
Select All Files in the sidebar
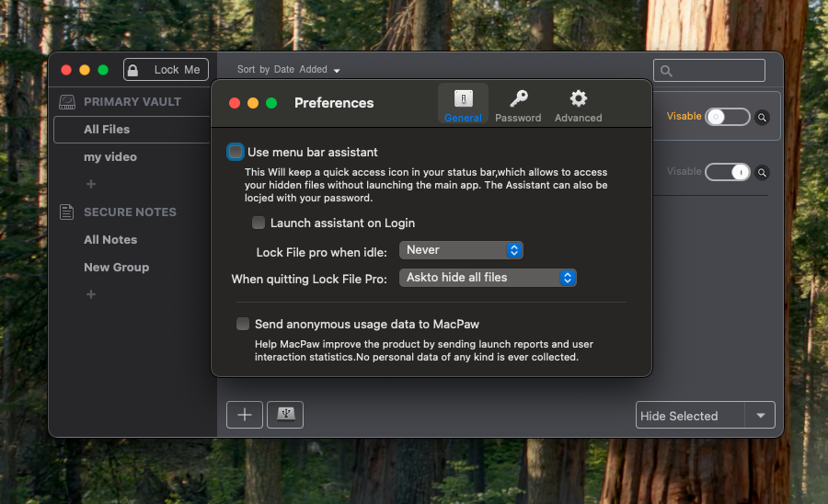pos(132,130)
